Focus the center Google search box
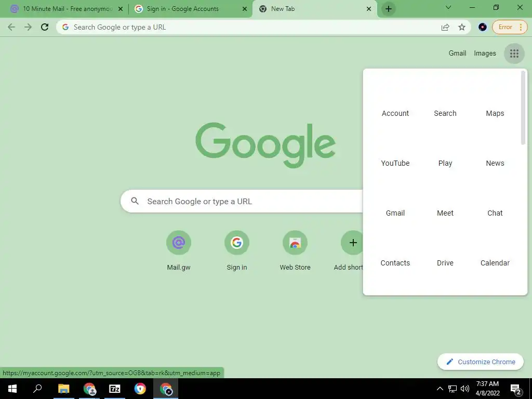This screenshot has height=399, width=532. click(242, 201)
